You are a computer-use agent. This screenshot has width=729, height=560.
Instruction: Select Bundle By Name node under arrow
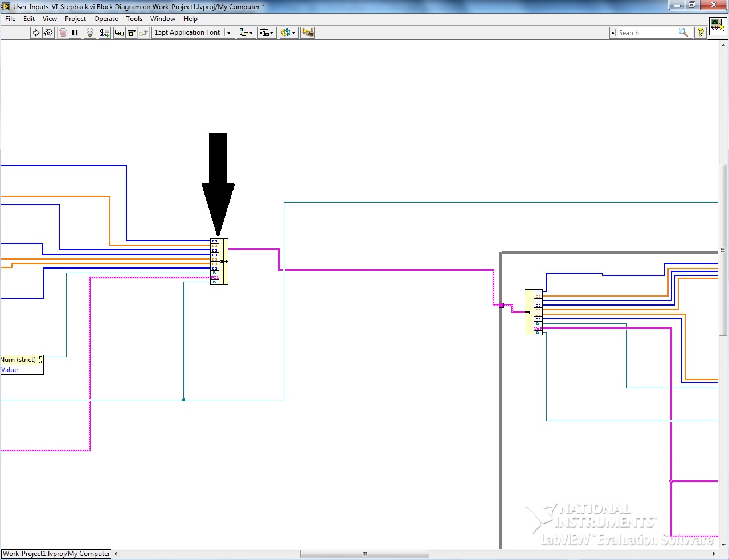pyautogui.click(x=219, y=261)
